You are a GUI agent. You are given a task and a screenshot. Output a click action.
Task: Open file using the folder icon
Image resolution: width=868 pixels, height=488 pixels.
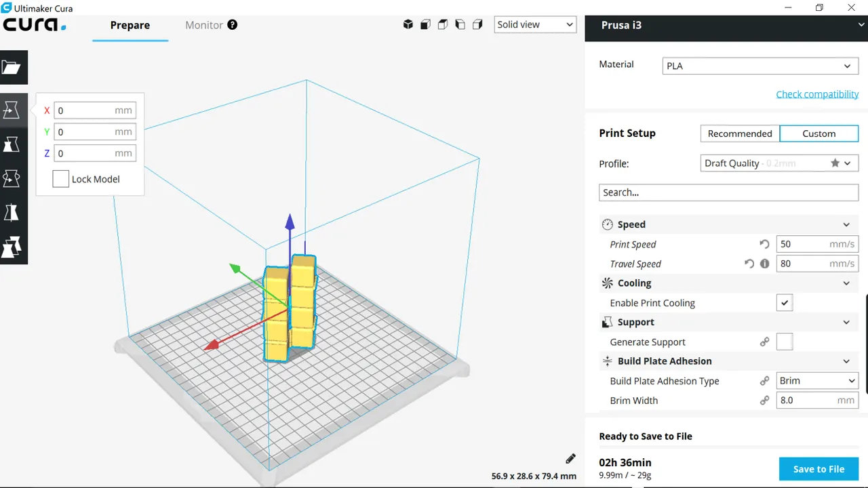point(12,67)
